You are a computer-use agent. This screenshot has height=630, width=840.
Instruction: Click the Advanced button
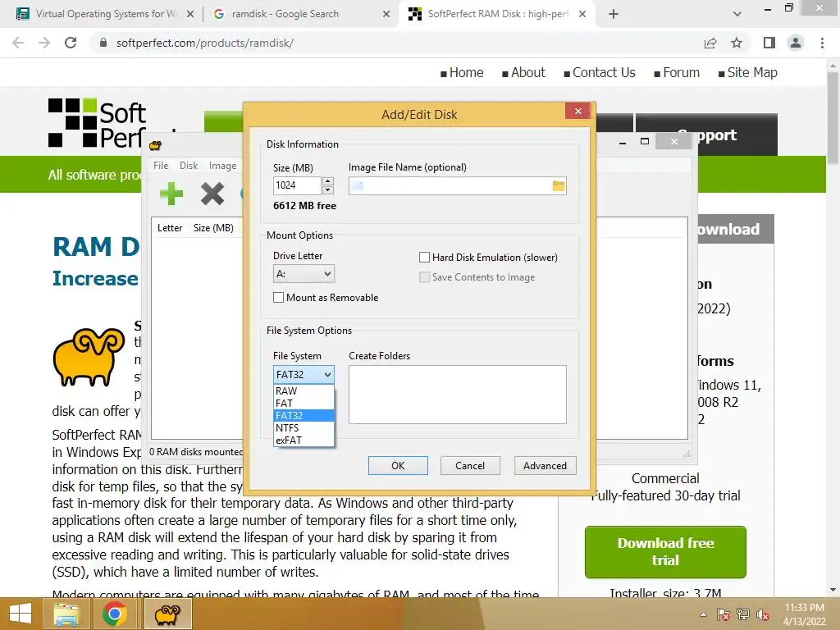click(545, 466)
